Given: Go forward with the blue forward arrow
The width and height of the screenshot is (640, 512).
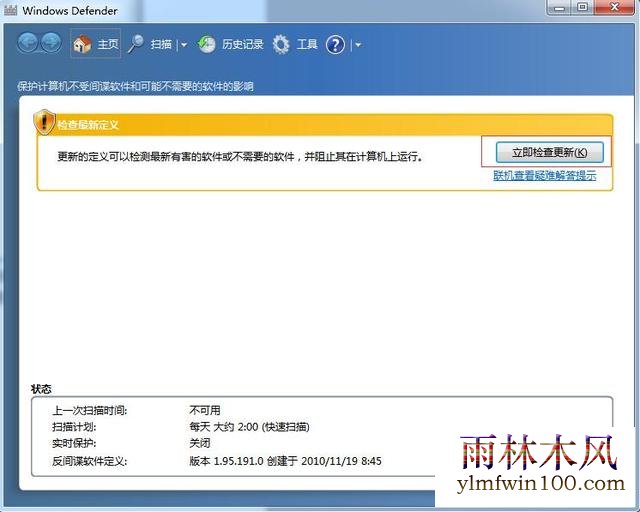Looking at the screenshot, I should 51,43.
